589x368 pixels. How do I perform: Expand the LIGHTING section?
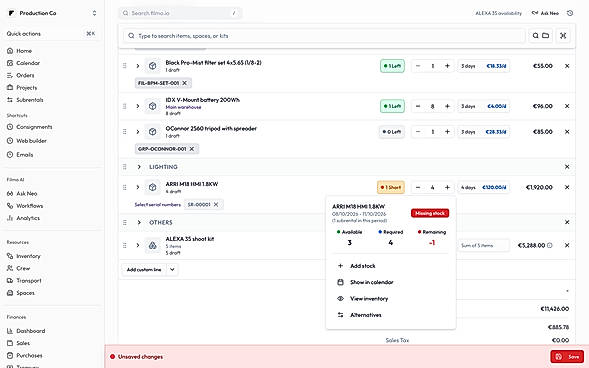[x=139, y=167]
